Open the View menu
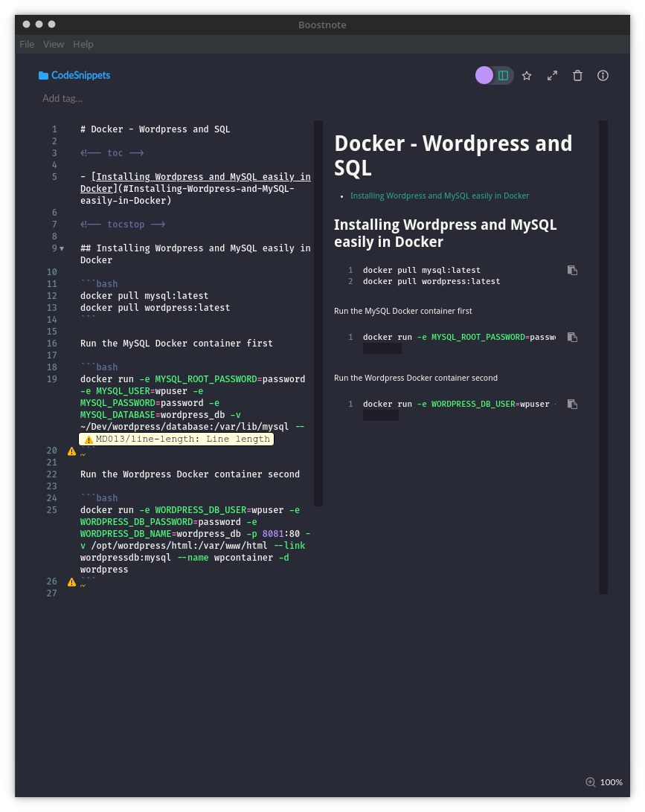The width and height of the screenshot is (645, 812). point(54,45)
